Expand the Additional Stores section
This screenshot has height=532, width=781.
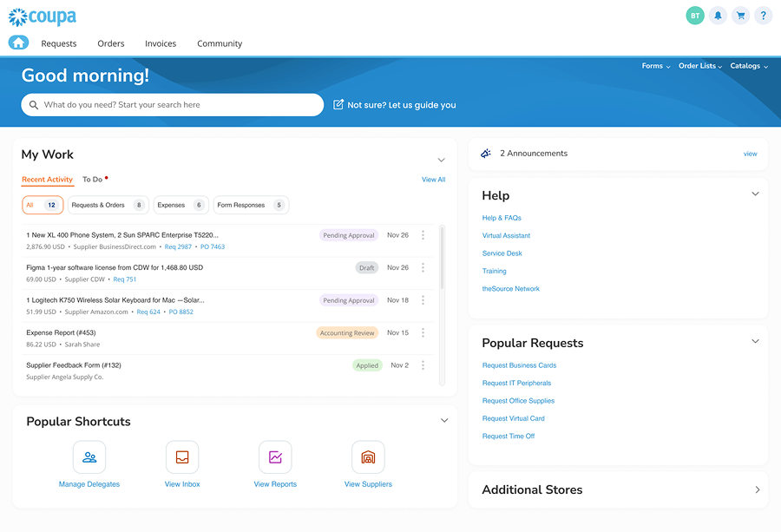[x=757, y=489]
